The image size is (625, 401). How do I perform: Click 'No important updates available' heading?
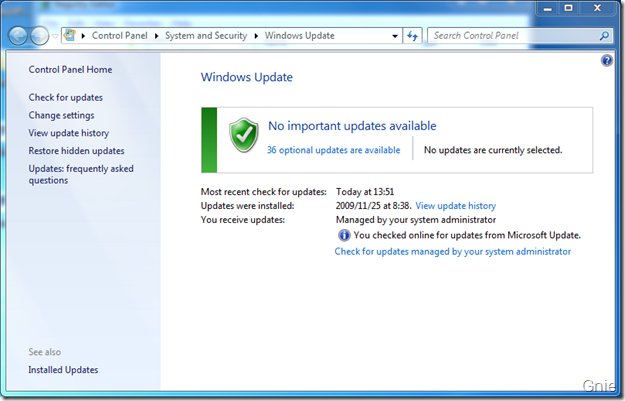(352, 126)
